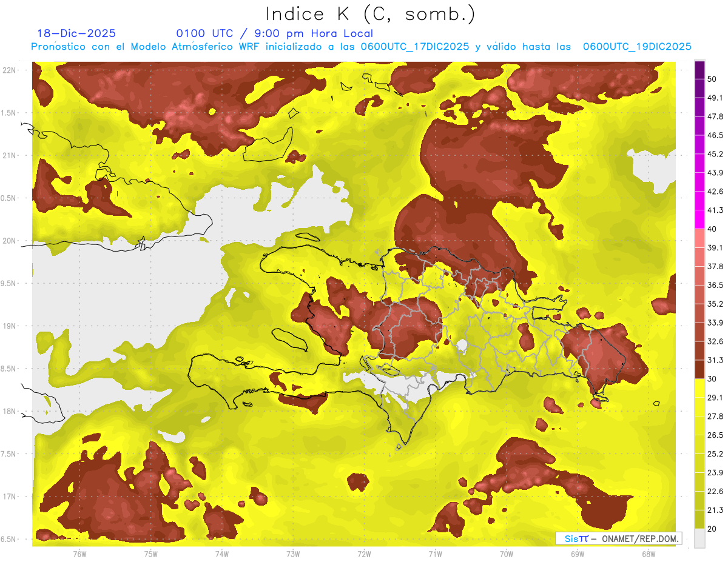This screenshot has height=562, width=728.
Task: Click the '29.1' colorbar label
Action: tap(715, 397)
